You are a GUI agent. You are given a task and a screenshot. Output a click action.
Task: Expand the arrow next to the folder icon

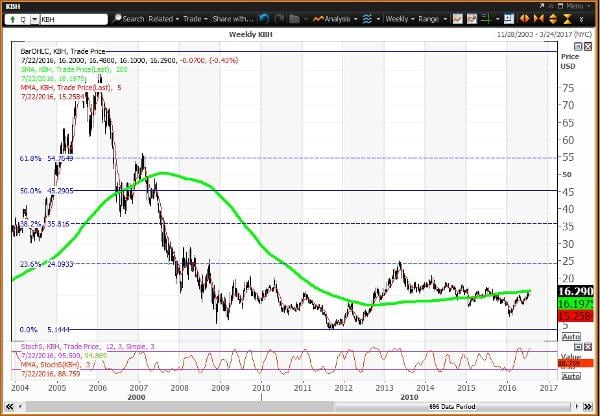point(305,19)
